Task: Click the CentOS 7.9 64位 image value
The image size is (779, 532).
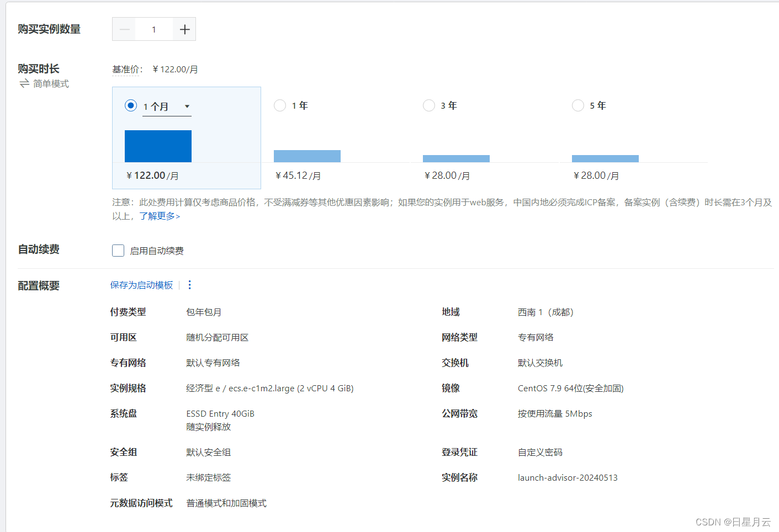Action: [x=571, y=388]
